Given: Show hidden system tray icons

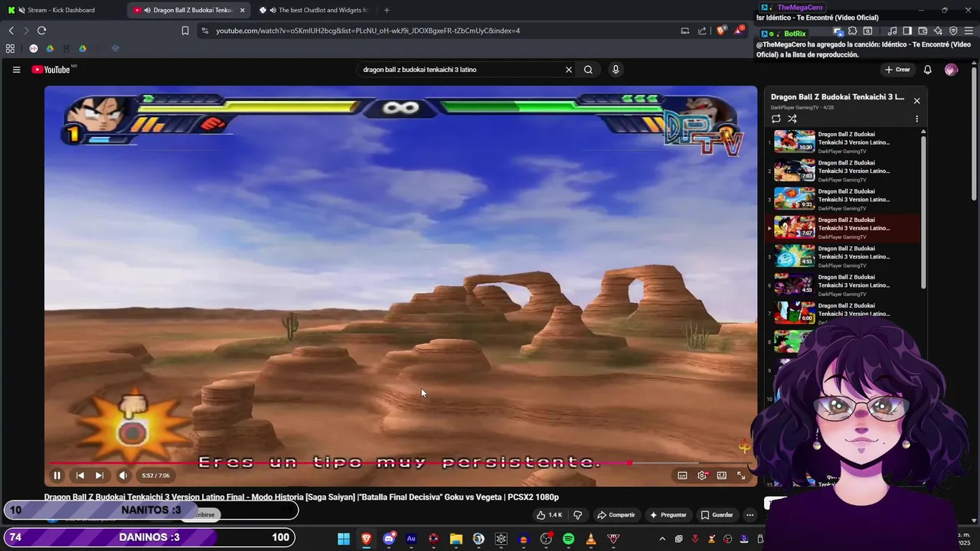Looking at the screenshot, I should [661, 539].
